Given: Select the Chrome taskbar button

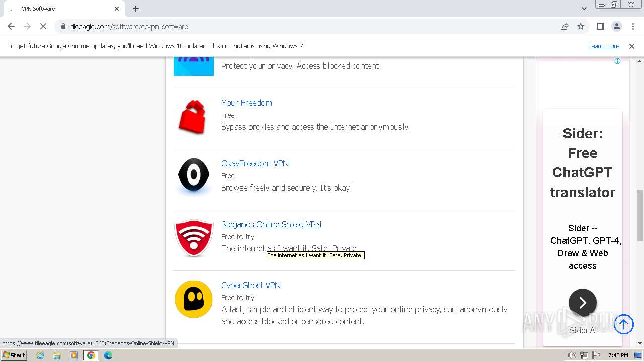Looking at the screenshot, I should coord(91,355).
